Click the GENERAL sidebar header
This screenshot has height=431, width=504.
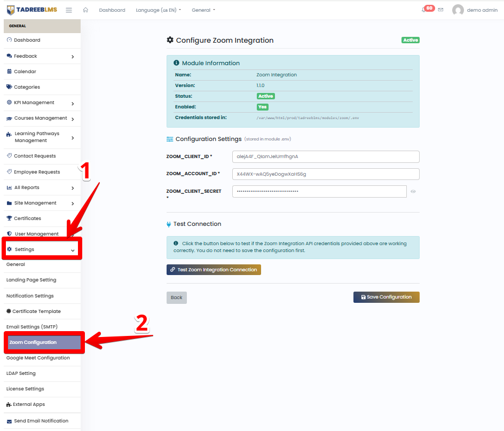pyautogui.click(x=42, y=26)
